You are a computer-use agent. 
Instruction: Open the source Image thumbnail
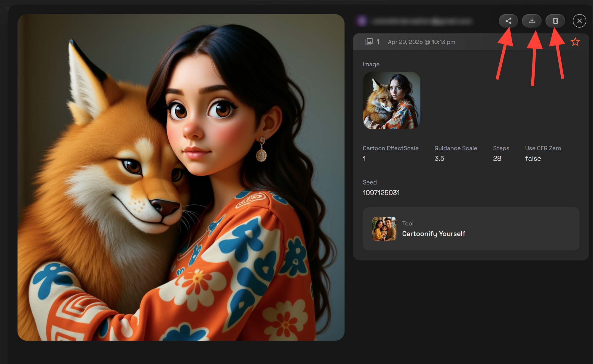(x=391, y=101)
